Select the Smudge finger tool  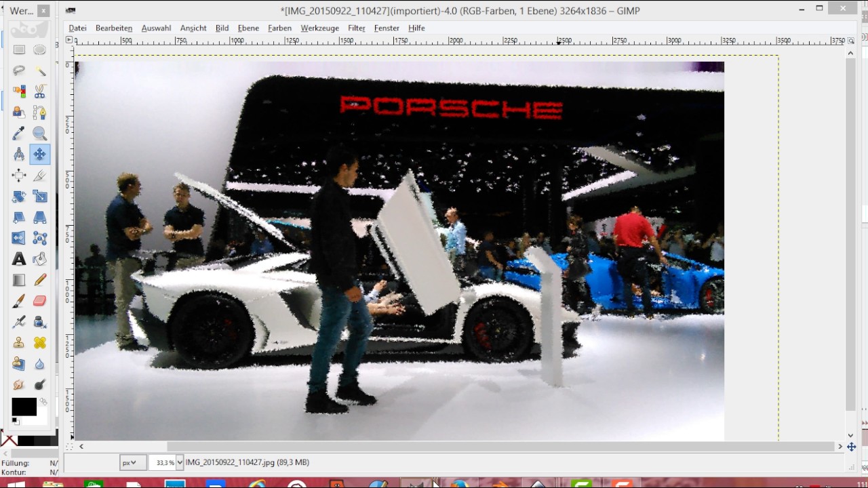(19, 385)
